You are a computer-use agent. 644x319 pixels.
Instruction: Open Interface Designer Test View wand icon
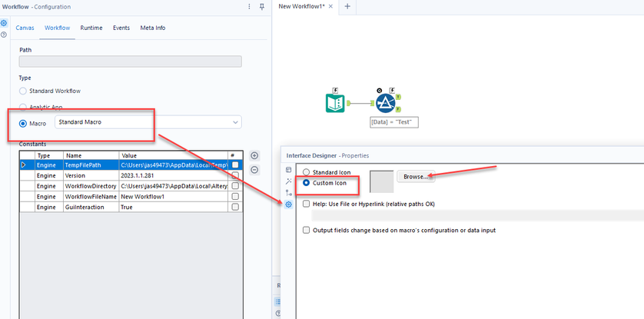click(288, 181)
